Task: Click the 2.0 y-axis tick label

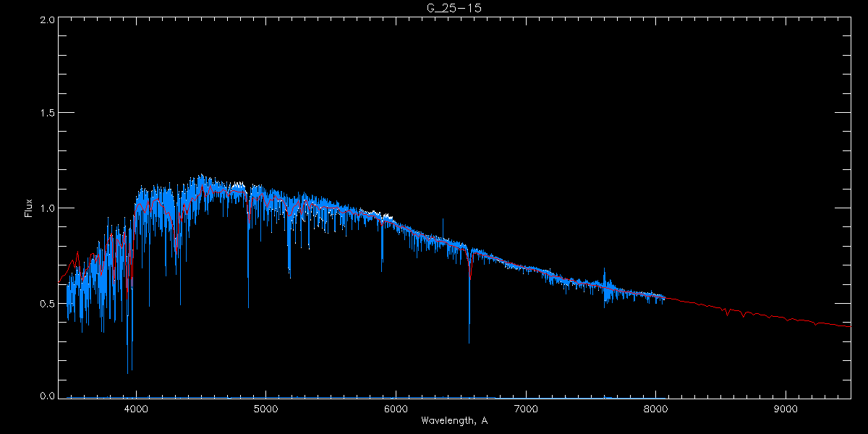Action: [47, 20]
